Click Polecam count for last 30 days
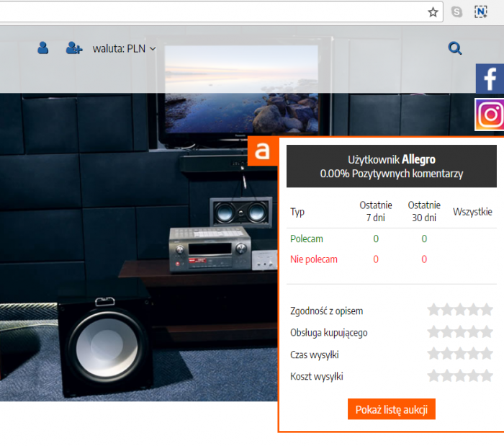Screen dimensions: 504x446 pos(424,239)
